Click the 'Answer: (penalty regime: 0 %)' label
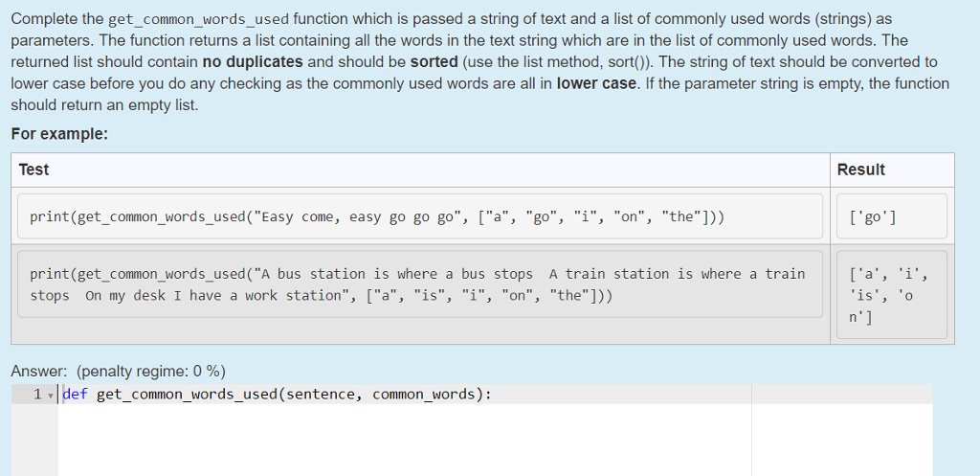 tap(118, 372)
